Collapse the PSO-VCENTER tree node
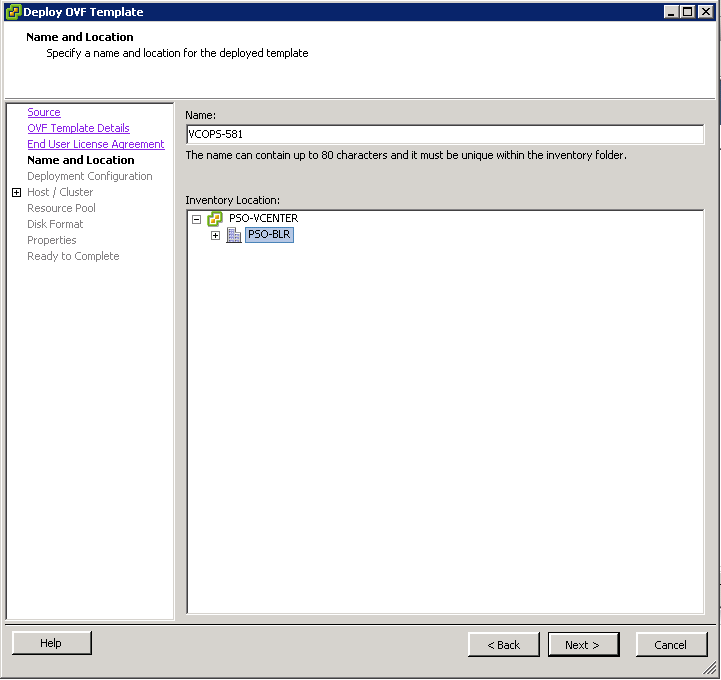721x680 pixels. click(x=197, y=219)
